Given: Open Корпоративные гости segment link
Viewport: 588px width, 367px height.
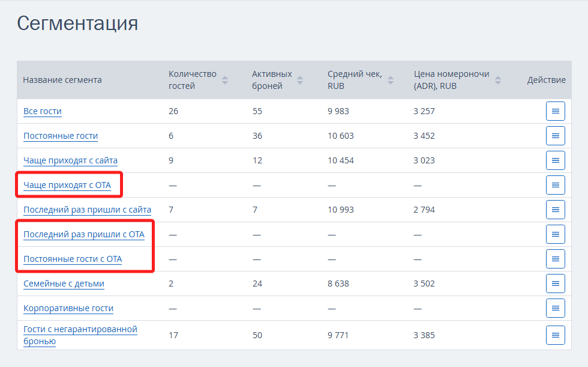Looking at the screenshot, I should point(68,308).
